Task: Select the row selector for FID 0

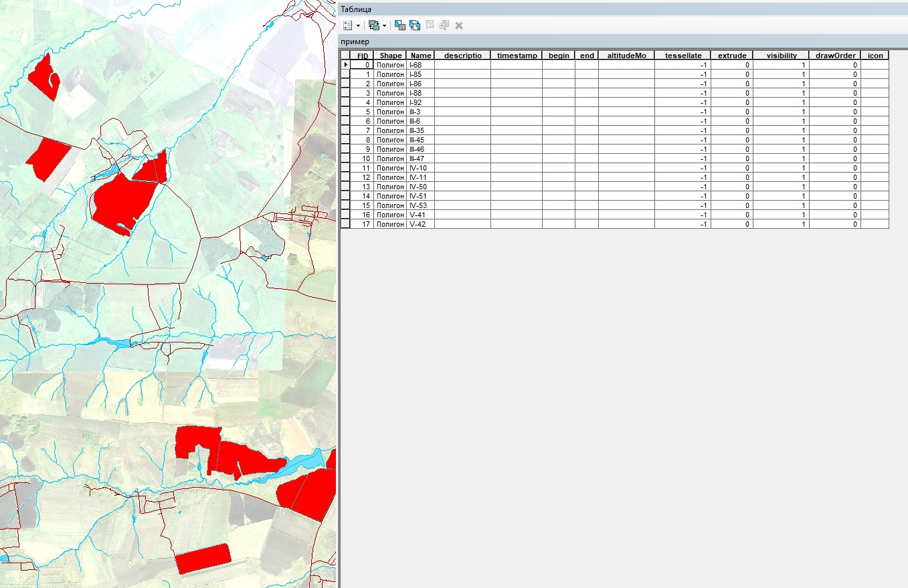Action: pyautogui.click(x=345, y=65)
